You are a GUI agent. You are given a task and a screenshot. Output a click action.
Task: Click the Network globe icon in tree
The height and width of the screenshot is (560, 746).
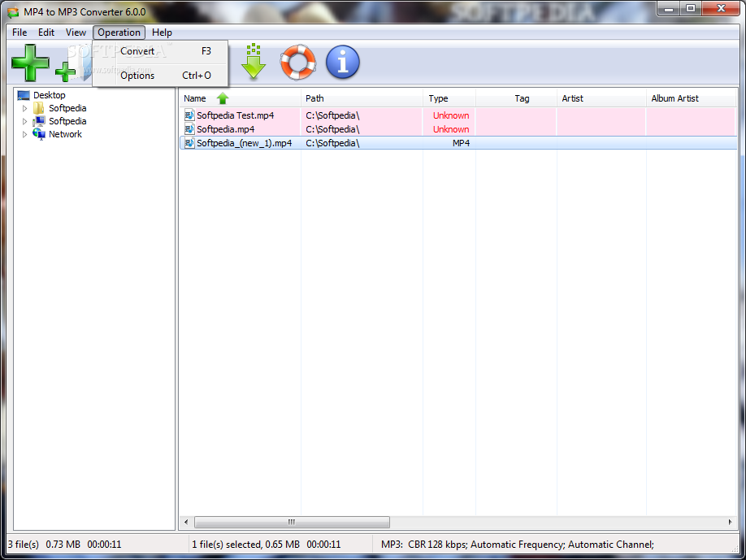(x=39, y=134)
